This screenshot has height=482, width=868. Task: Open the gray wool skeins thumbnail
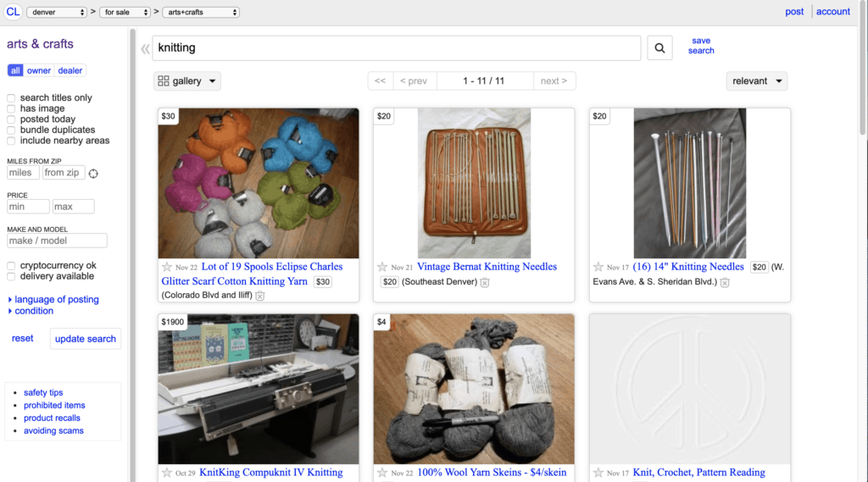474,389
